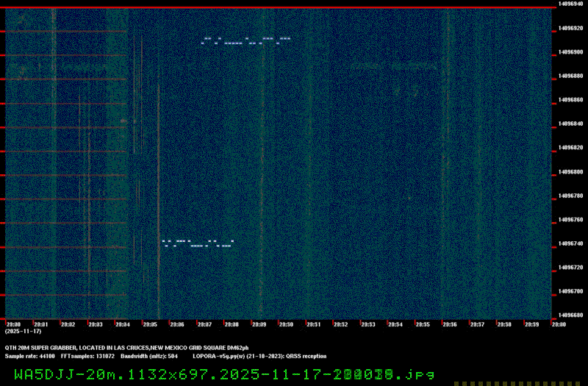Click the 14096860 frequency scale value
Screen dimensions: 588x386
(570, 100)
